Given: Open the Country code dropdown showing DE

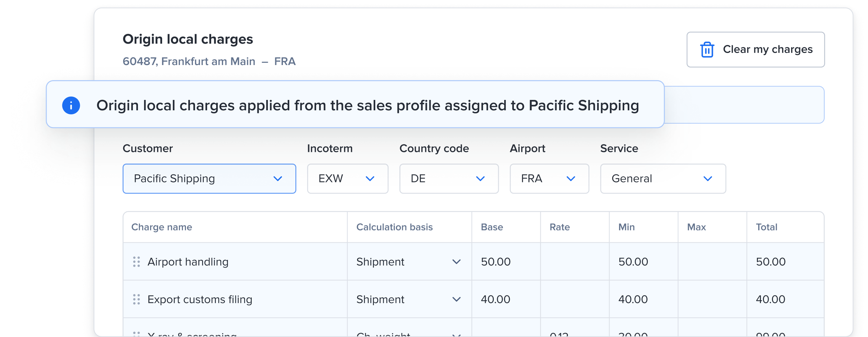Looking at the screenshot, I should click(448, 178).
